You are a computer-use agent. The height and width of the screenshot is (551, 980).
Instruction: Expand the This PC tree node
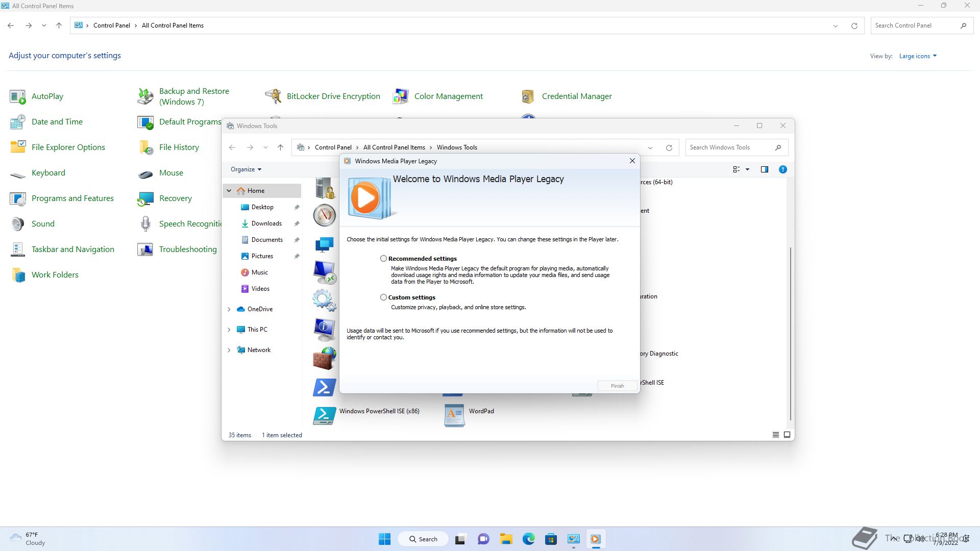(x=229, y=330)
